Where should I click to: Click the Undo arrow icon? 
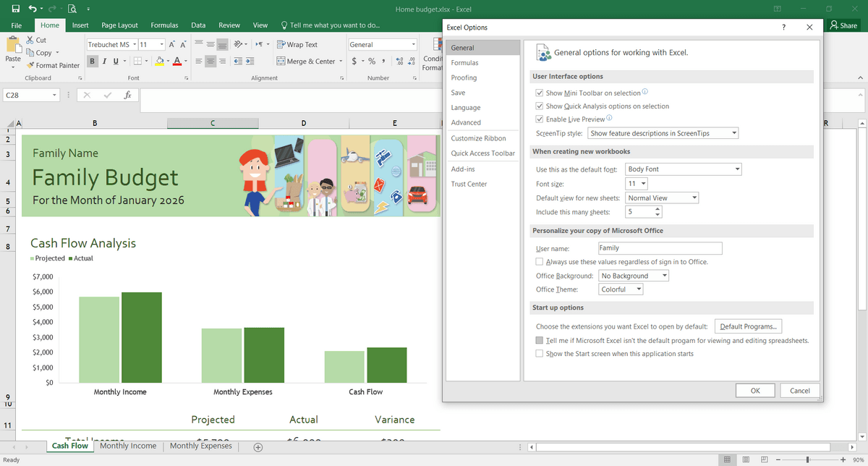point(33,9)
